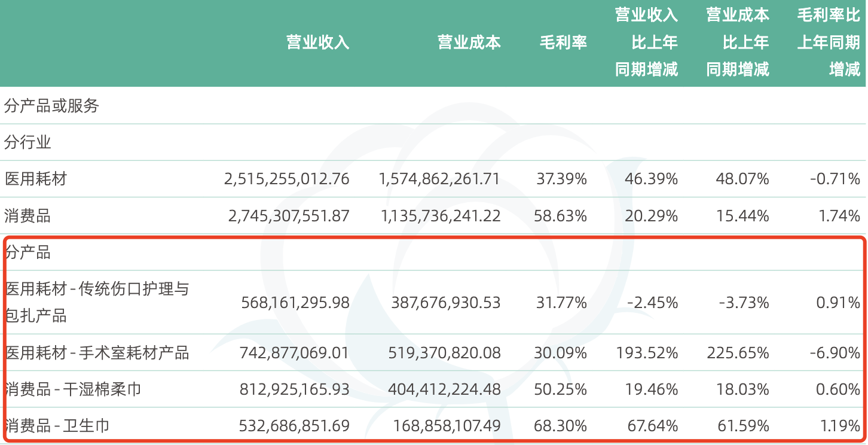
Task: Select the 分行业 section row label
Action: click(x=28, y=142)
